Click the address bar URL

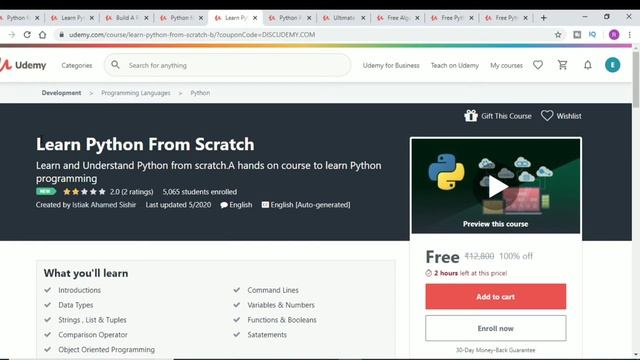pyautogui.click(x=192, y=35)
